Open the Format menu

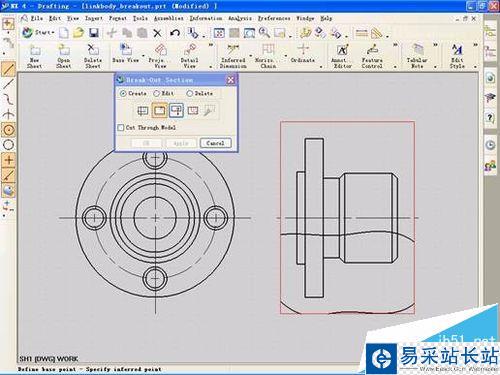tap(118, 18)
